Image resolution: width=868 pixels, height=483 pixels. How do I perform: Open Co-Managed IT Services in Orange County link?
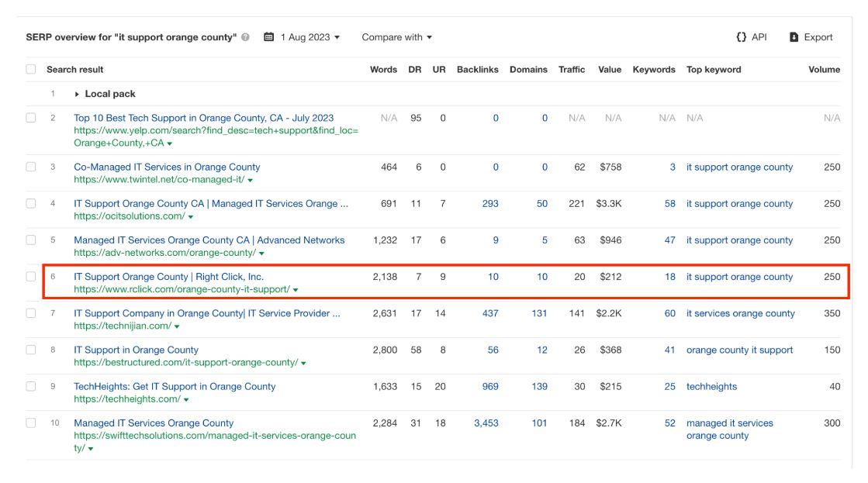(167, 167)
